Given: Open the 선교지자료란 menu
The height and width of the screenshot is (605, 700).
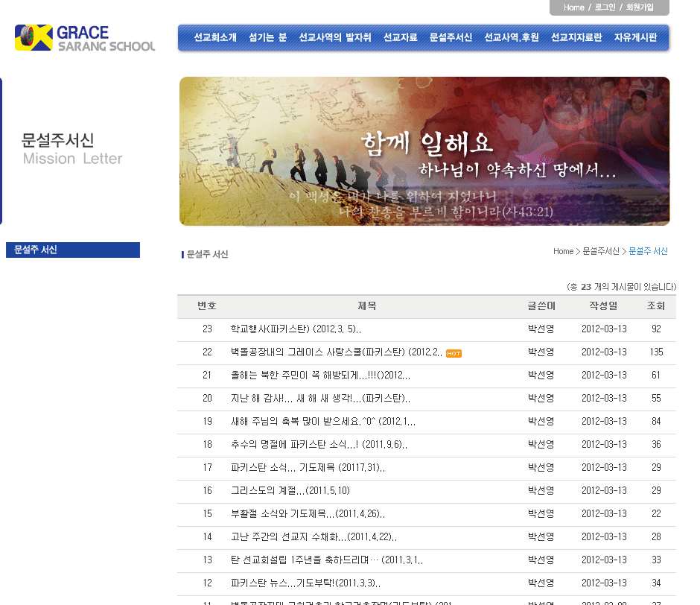Looking at the screenshot, I should coord(576,37).
